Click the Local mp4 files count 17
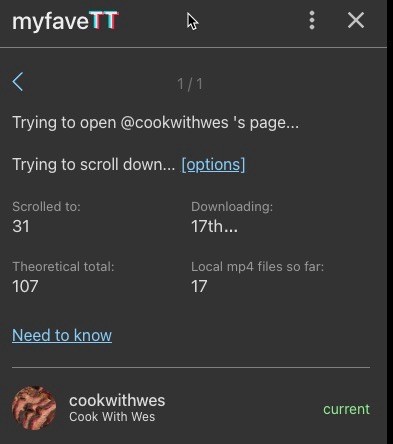The width and height of the screenshot is (393, 444). pyautogui.click(x=199, y=286)
